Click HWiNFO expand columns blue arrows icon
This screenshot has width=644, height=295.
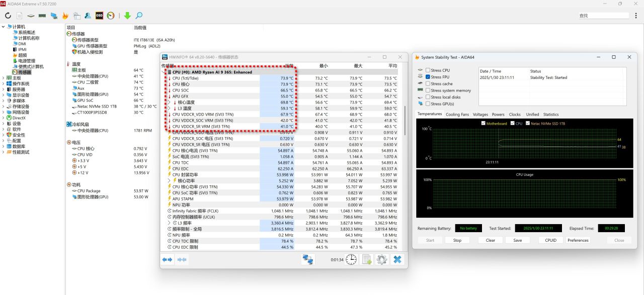click(x=167, y=259)
